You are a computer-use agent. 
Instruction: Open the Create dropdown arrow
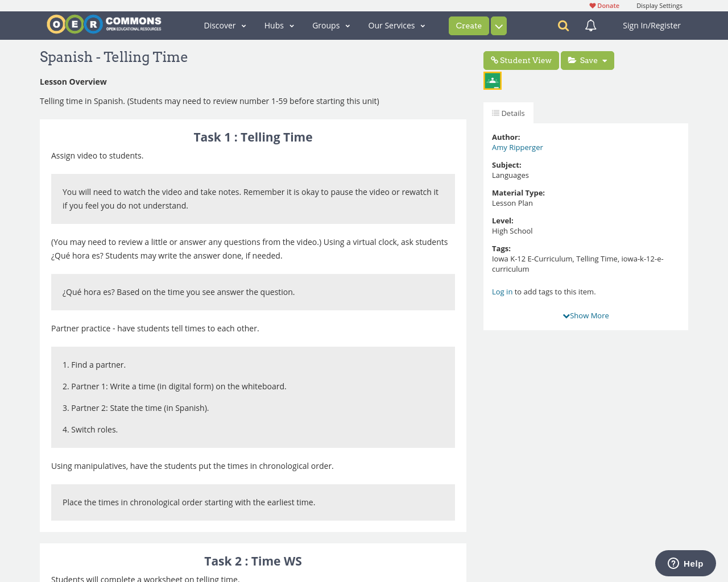click(x=498, y=25)
